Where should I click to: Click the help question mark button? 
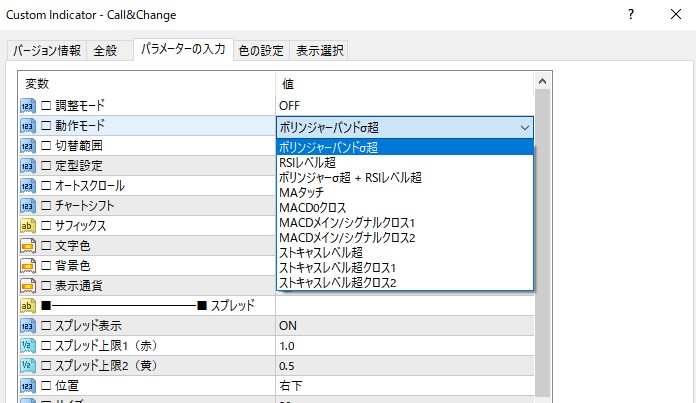tap(630, 15)
